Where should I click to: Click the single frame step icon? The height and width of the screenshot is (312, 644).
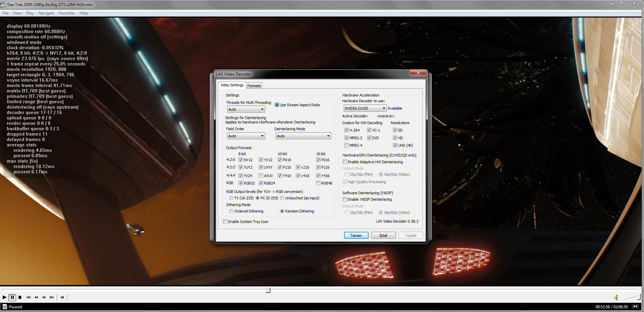pos(62,297)
